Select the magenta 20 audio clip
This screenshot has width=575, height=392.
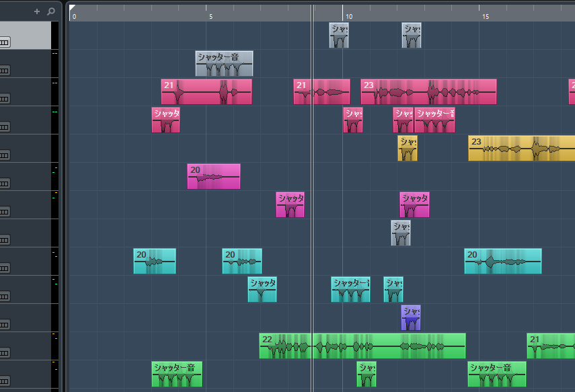click(214, 176)
